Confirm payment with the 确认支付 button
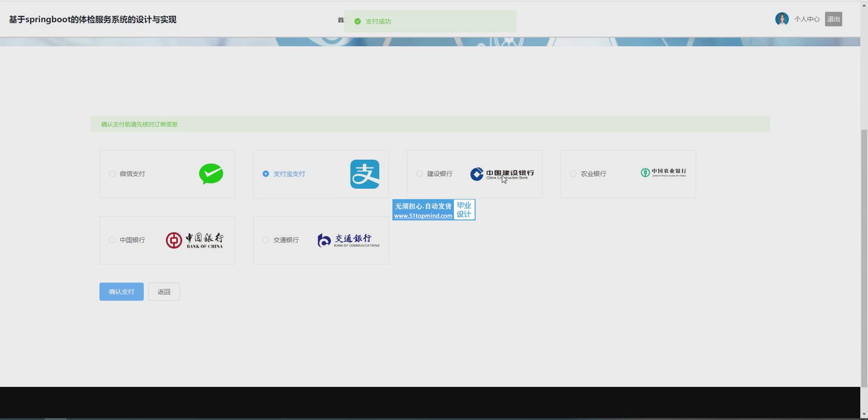 (122, 292)
